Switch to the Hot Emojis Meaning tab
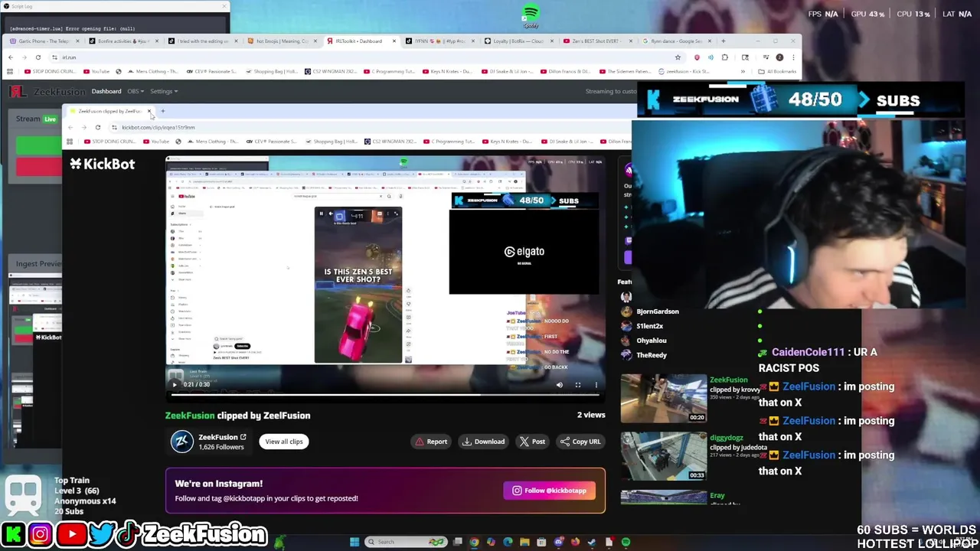980x551 pixels. pos(282,41)
